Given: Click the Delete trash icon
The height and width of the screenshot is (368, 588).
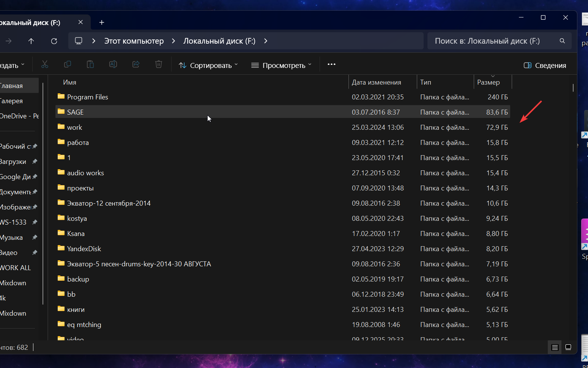Looking at the screenshot, I should coord(159,64).
